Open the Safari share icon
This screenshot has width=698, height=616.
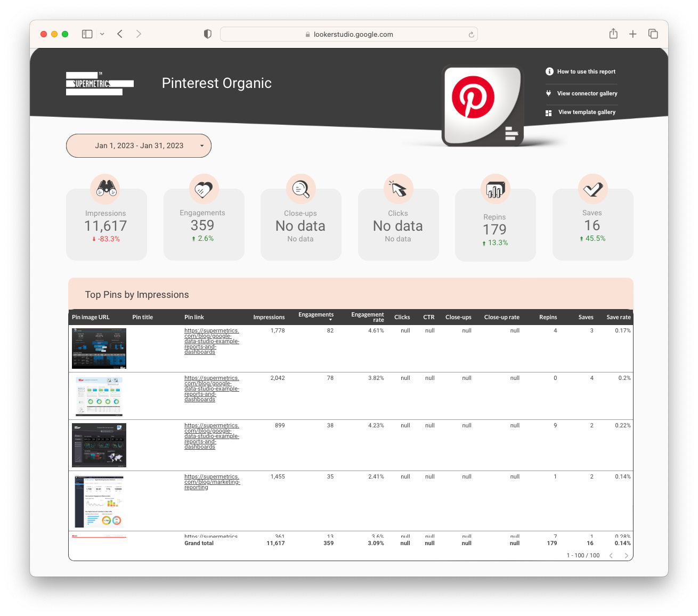tap(613, 34)
